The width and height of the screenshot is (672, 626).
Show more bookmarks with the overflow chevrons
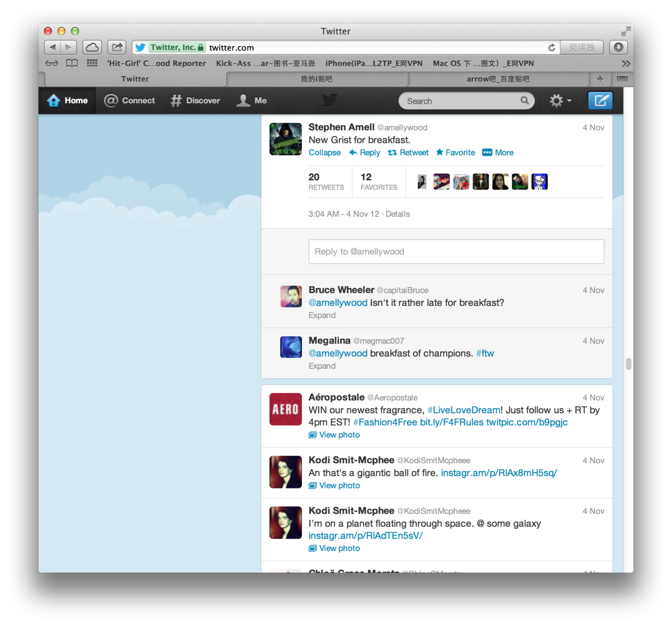[626, 63]
